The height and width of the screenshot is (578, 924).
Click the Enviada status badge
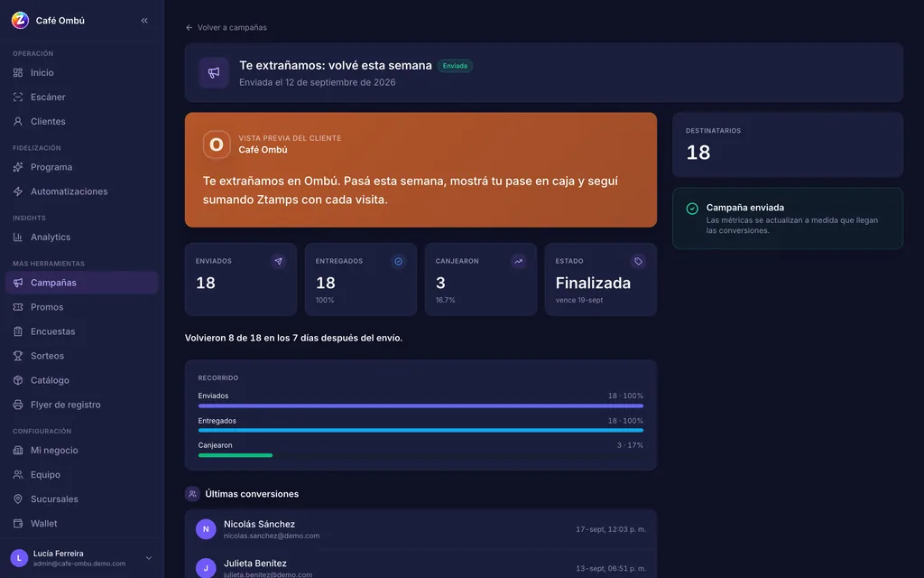(455, 66)
